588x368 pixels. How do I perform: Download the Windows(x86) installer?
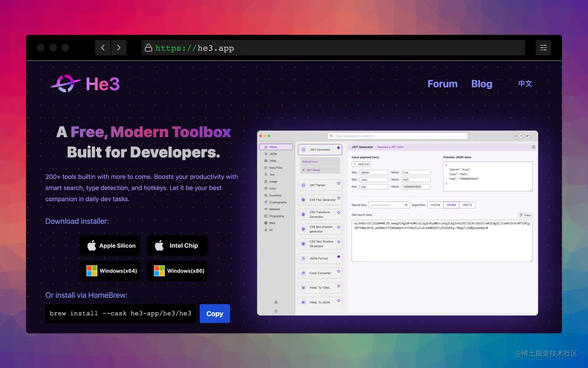[177, 271]
